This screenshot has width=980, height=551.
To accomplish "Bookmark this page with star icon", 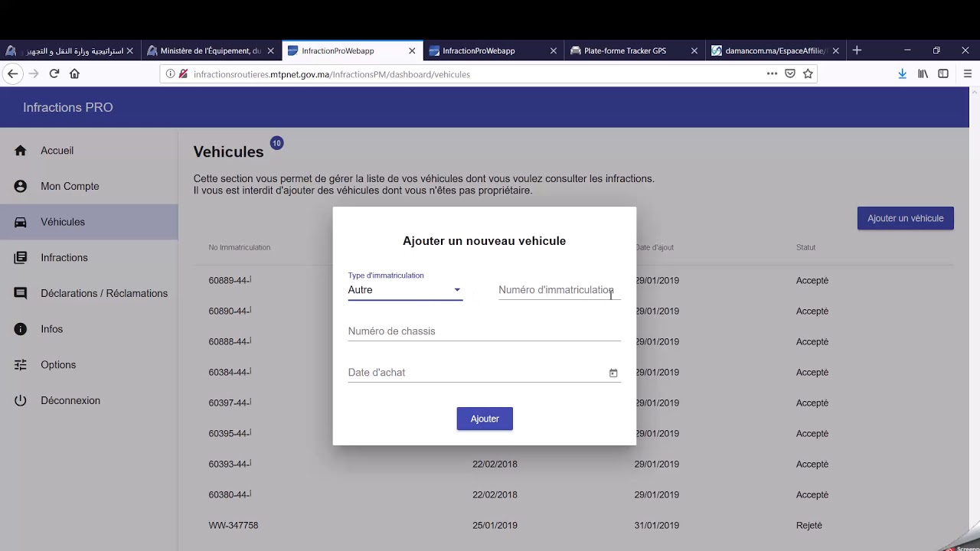I will pos(808,73).
